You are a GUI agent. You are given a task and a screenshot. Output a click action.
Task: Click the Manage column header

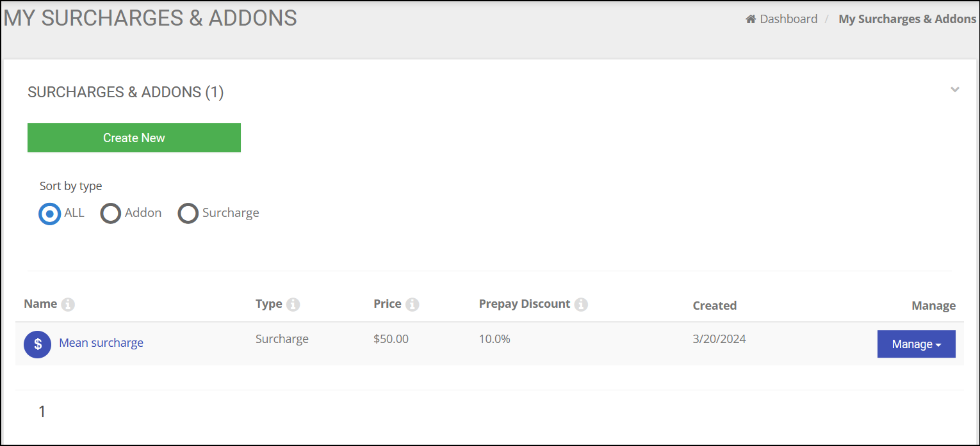coord(934,306)
